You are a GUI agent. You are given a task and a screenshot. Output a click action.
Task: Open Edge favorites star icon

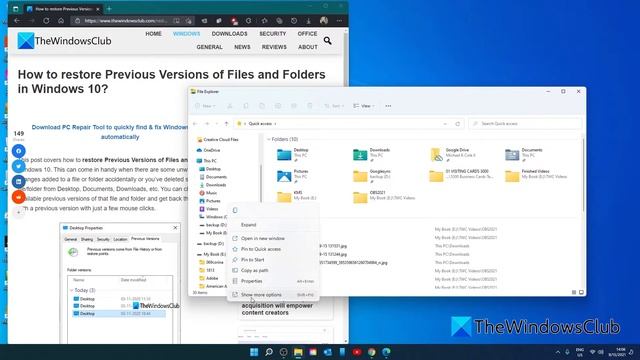[x=264, y=20]
